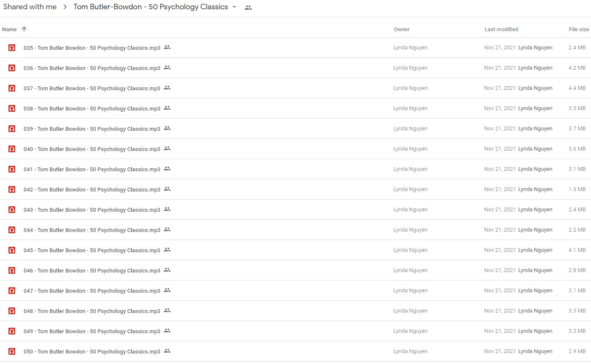591x364 pixels.
Task: Click the audio icon for file 045
Action: coord(12,250)
